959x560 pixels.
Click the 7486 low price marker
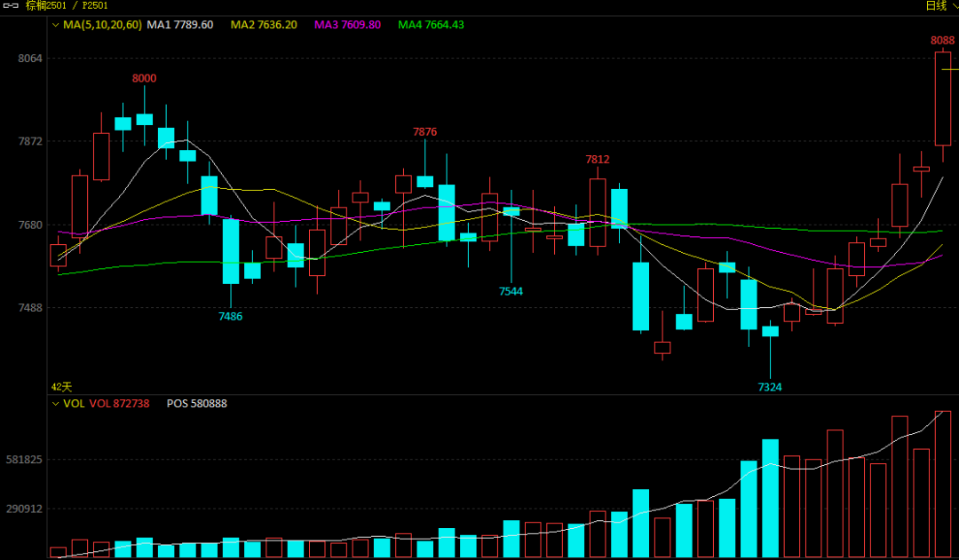point(230,316)
